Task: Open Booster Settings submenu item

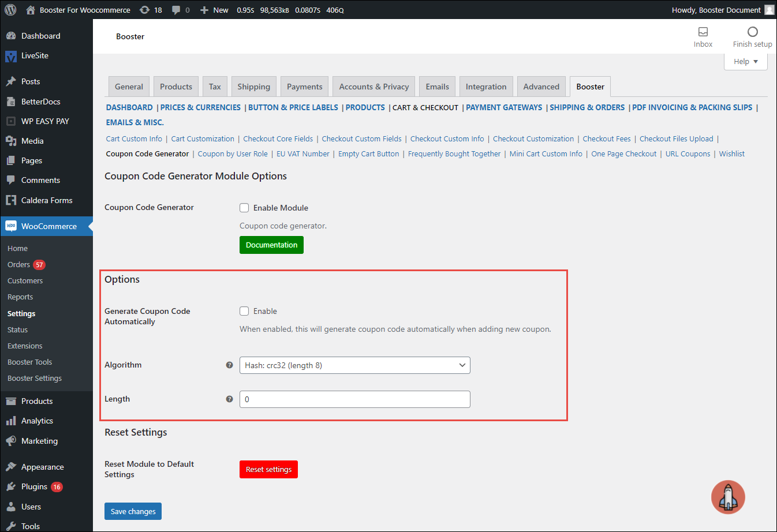Action: tap(35, 379)
